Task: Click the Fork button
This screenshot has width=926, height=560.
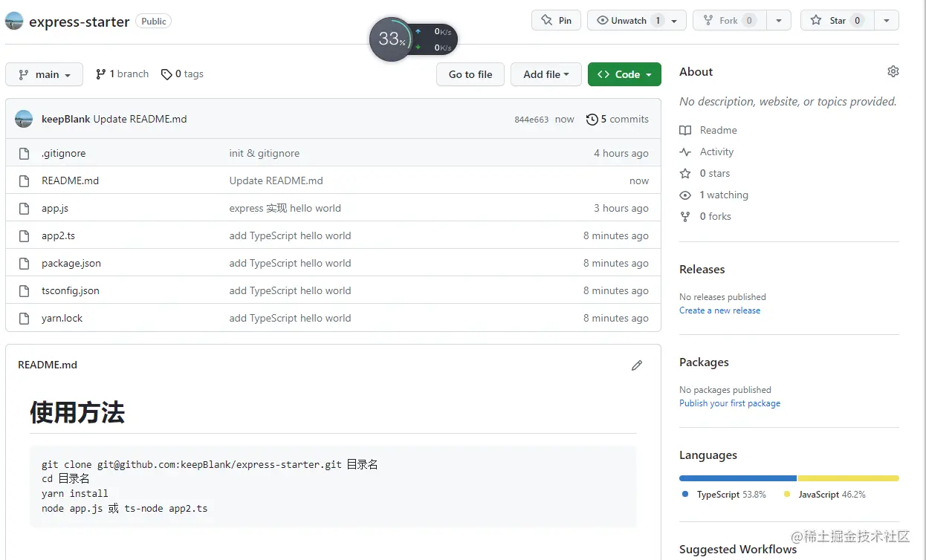Action: coord(729,20)
